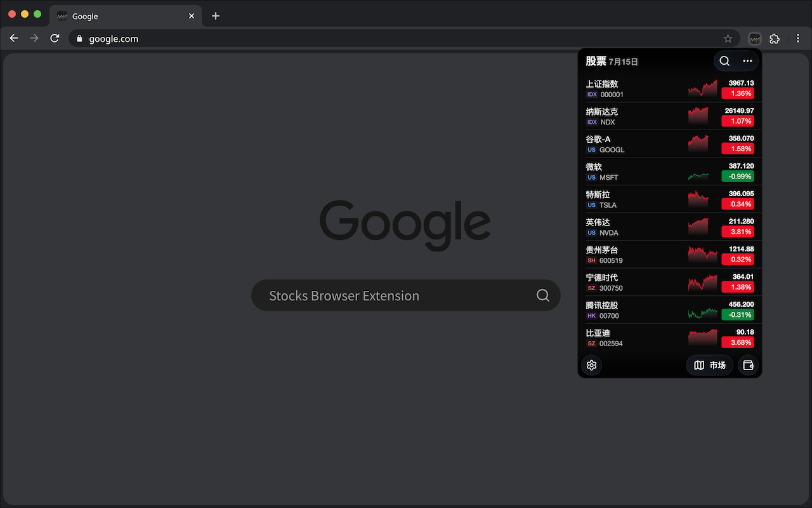Image resolution: width=812 pixels, height=508 pixels.
Task: Reload the current page
Action: tap(55, 38)
